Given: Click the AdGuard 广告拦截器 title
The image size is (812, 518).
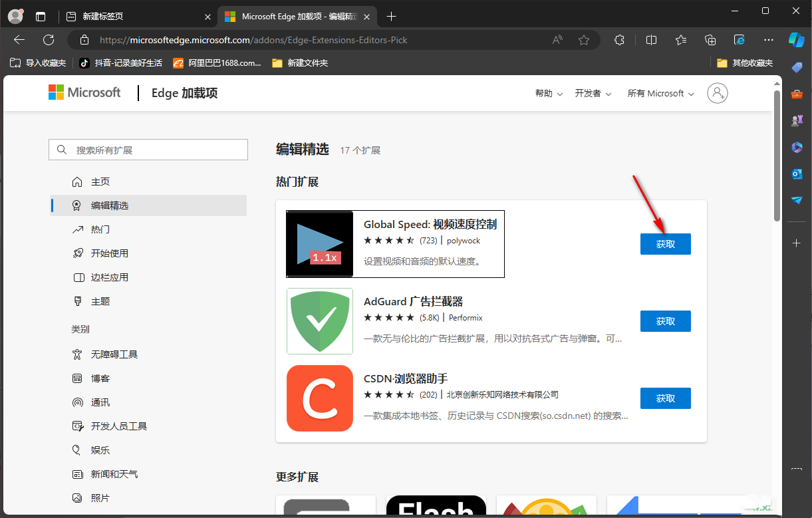Looking at the screenshot, I should click(x=413, y=302).
